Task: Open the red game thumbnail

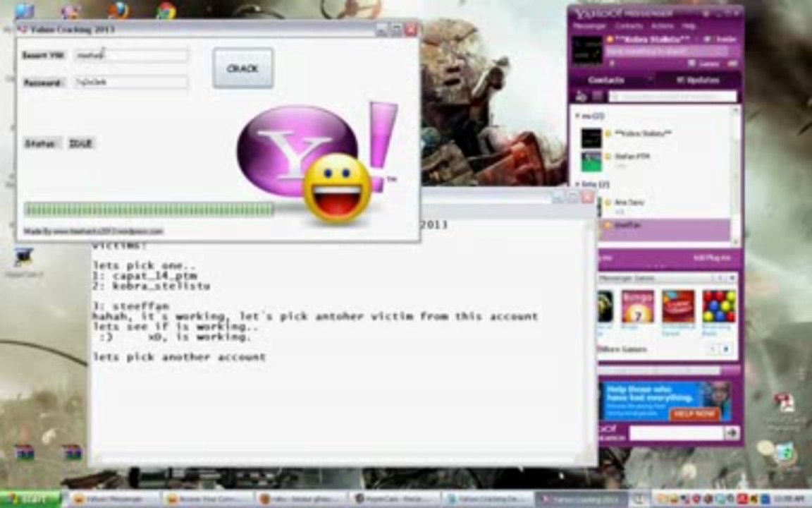Action: (677, 307)
